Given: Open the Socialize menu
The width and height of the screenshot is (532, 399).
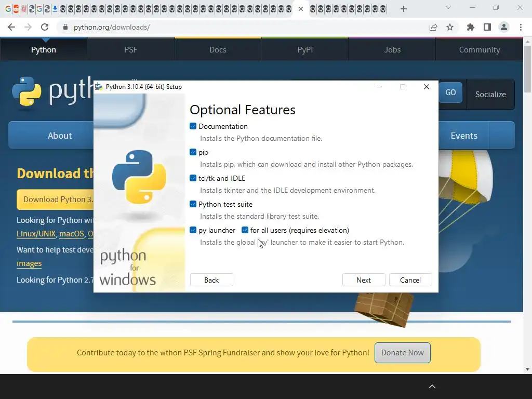Looking at the screenshot, I should tap(490, 95).
